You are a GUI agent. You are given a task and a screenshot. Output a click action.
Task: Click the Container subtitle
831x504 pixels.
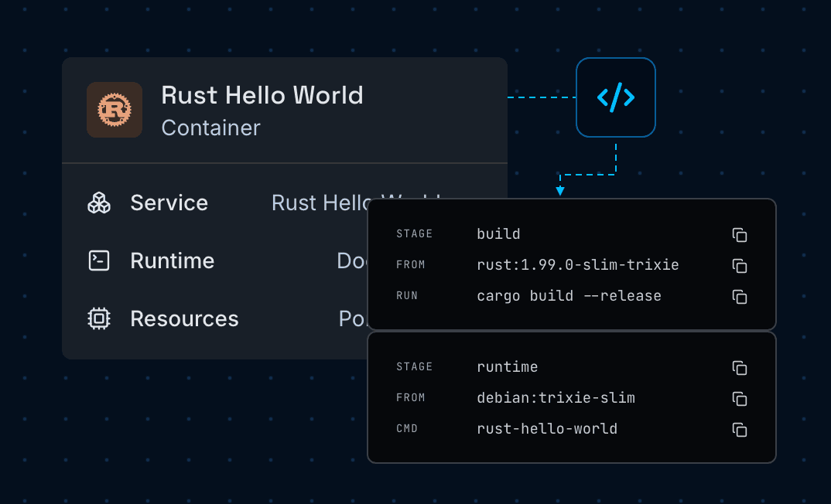tap(211, 128)
